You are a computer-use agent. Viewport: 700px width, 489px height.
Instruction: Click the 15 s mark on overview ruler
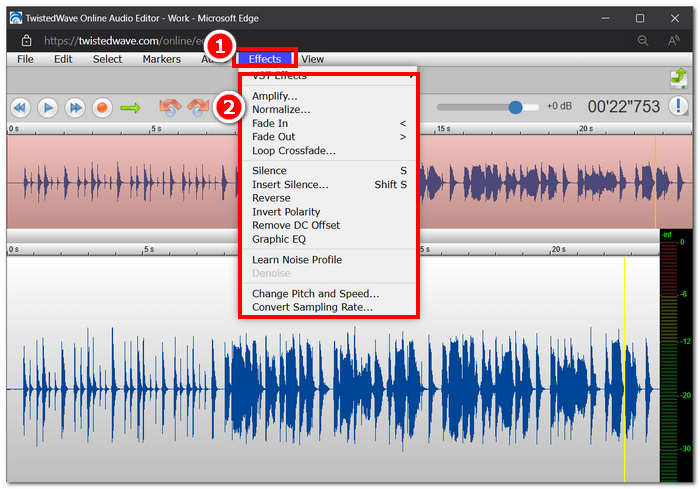(x=443, y=128)
